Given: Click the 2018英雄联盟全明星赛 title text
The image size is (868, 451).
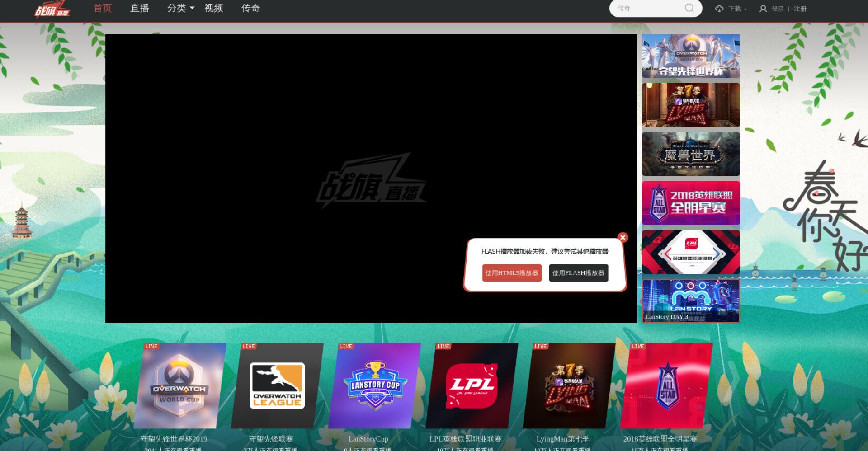Looking at the screenshot, I should pos(660,439).
